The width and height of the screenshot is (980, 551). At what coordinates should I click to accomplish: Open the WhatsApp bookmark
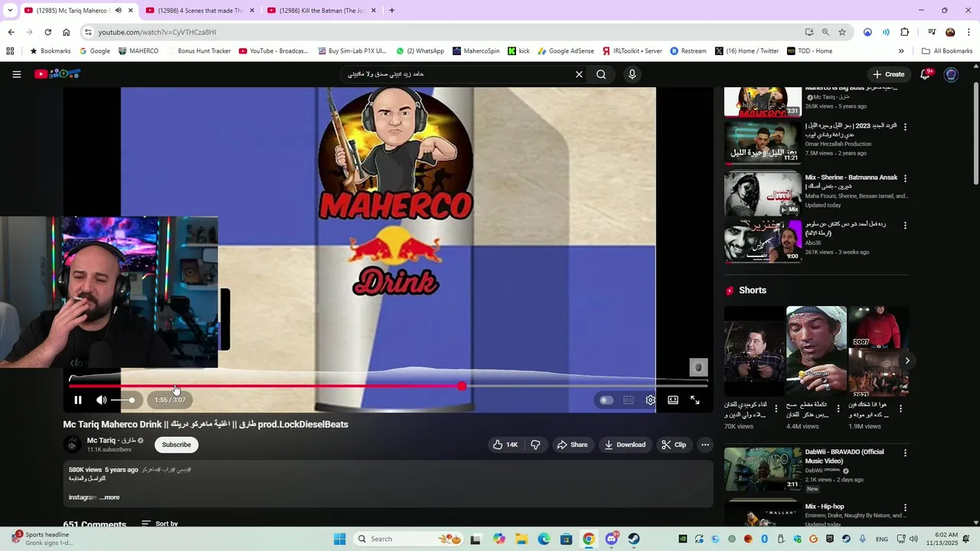coord(420,51)
